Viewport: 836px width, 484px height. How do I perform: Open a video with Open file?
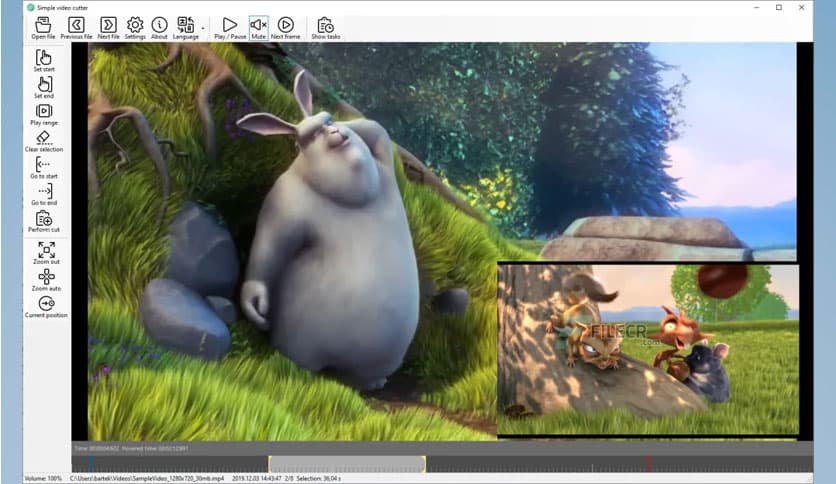click(43, 28)
